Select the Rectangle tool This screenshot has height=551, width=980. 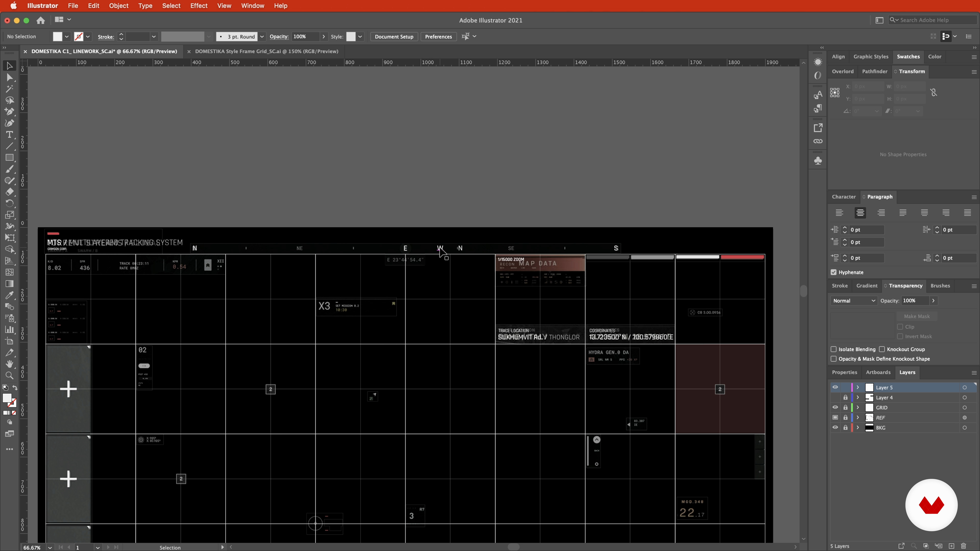9,157
